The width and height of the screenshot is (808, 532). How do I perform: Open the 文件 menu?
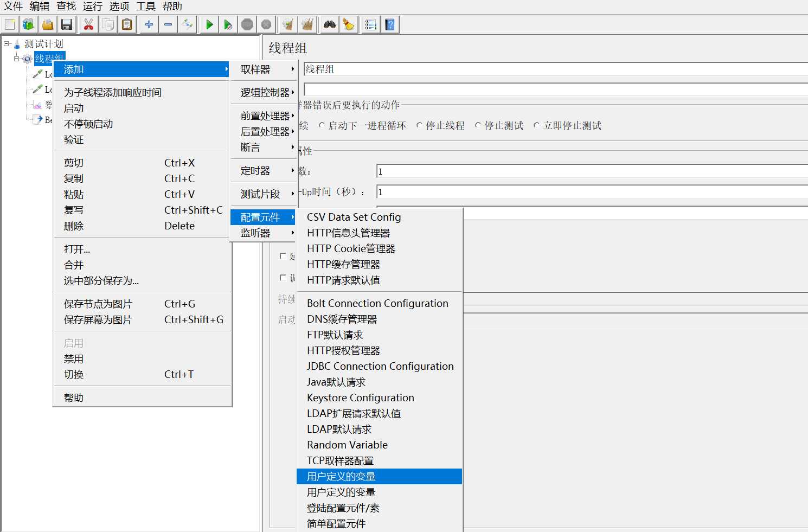13,7
